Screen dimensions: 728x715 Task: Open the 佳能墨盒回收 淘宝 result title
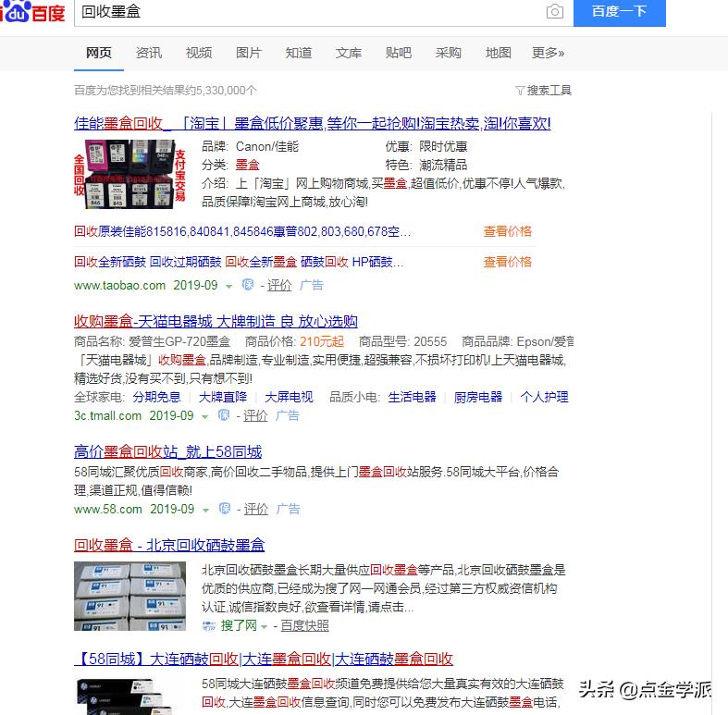coord(313,124)
